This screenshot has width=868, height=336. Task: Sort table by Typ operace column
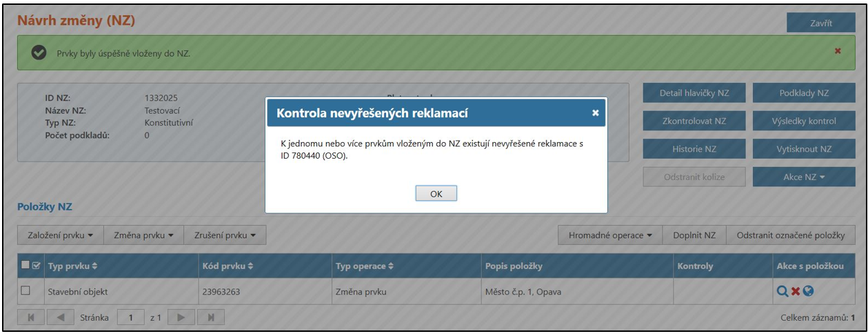coord(364,266)
